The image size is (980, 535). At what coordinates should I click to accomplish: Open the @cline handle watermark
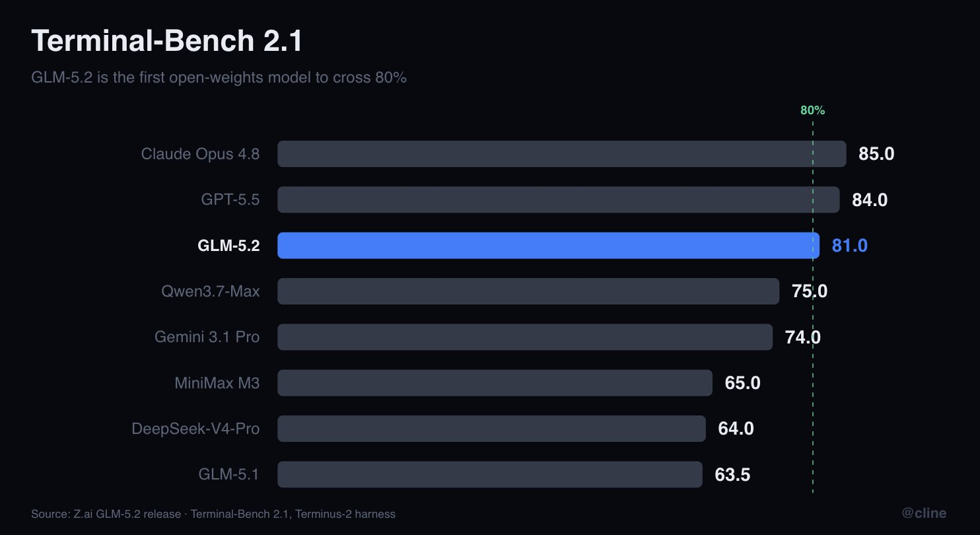[x=924, y=513]
